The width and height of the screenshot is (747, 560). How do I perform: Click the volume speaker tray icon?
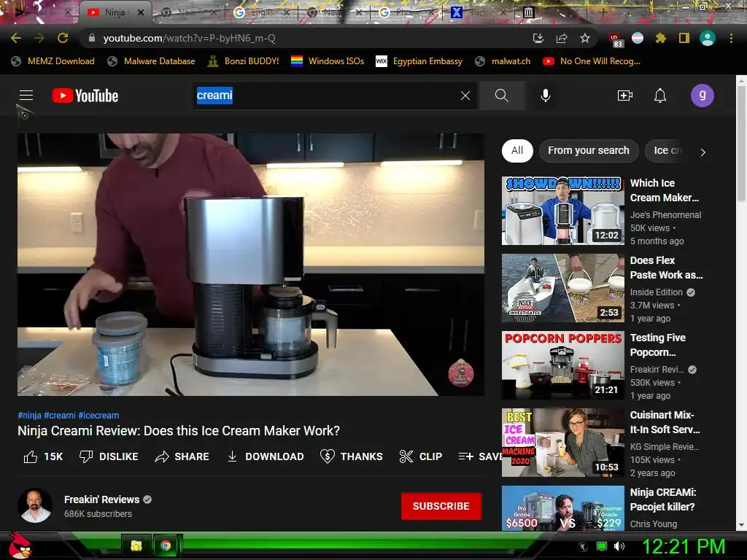click(619, 546)
